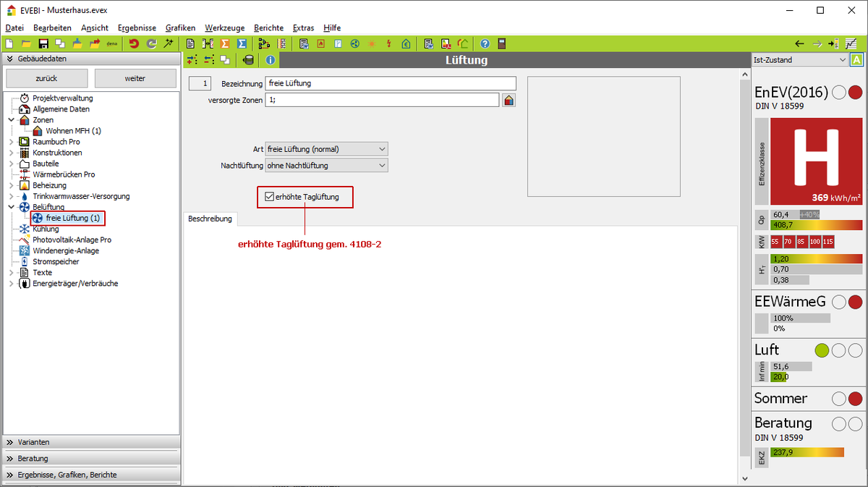Click the green A button beside Ist-Zustand
The image size is (868, 487).
pos(856,60)
